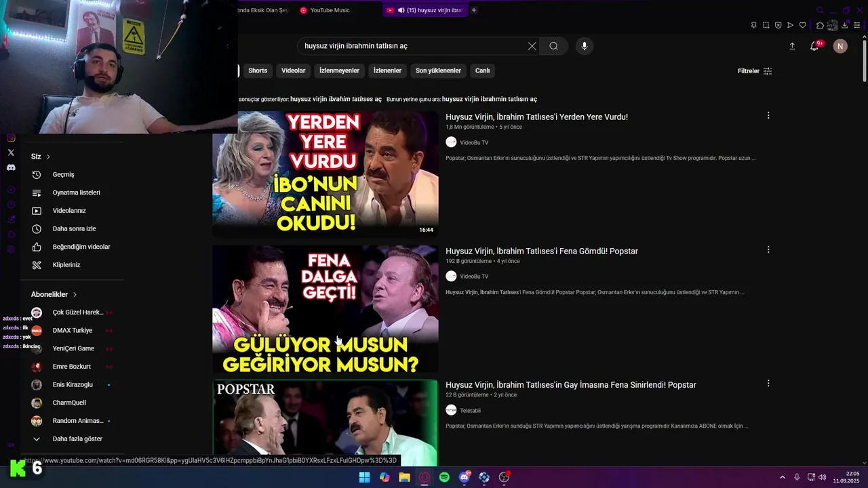
Task: Open a new browser tab with plus
Action: (x=474, y=10)
